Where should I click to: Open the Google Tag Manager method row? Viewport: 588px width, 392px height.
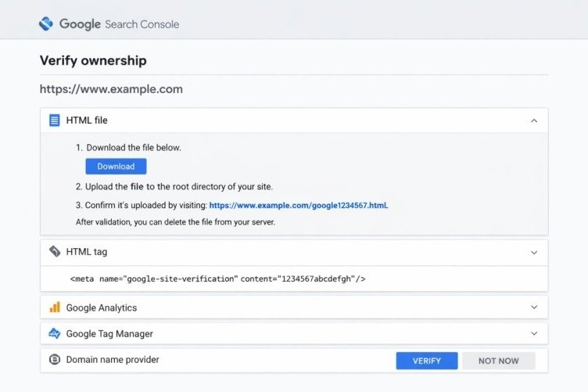click(x=109, y=333)
